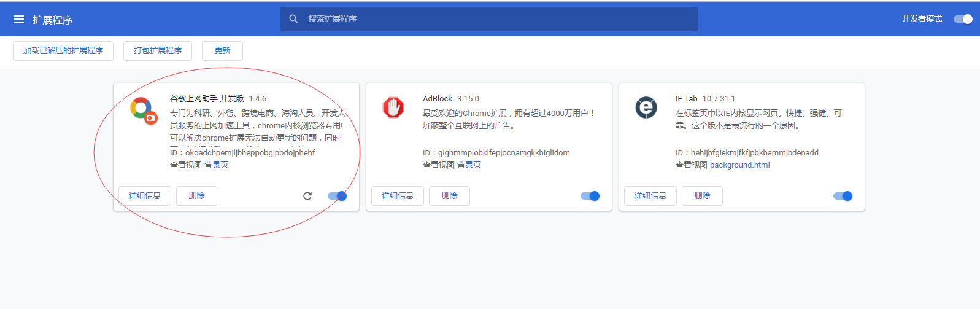Open 背景页 link for AdBlock
The height and width of the screenshot is (309, 980).
pyautogui.click(x=469, y=165)
